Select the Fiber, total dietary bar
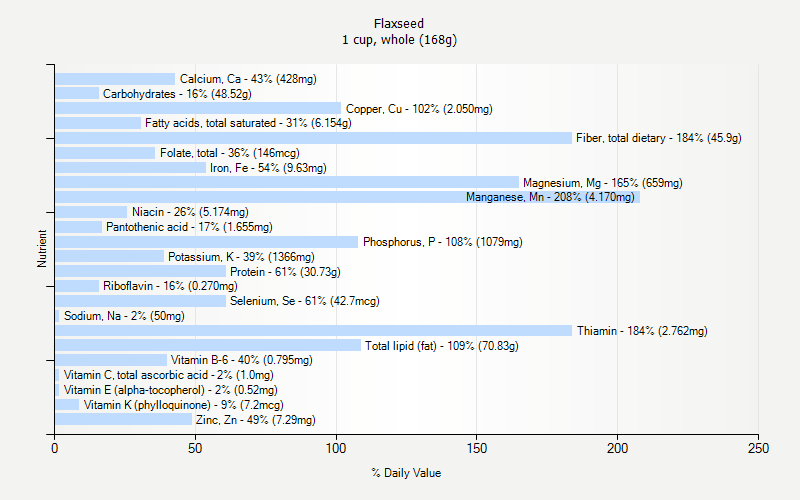This screenshot has width=800, height=500. [313, 138]
